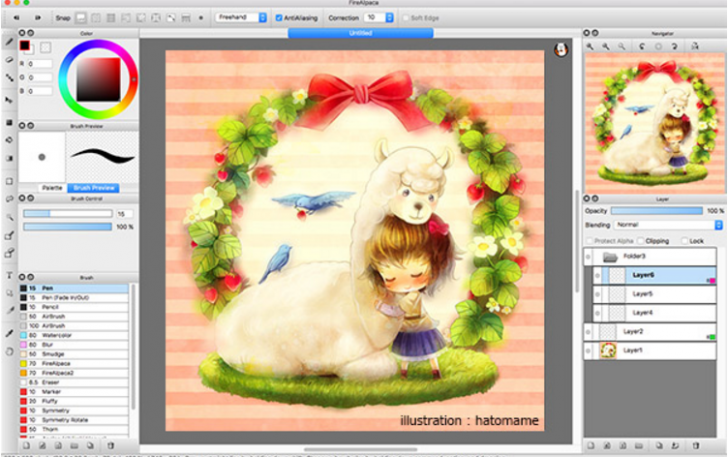Click the Redo arrow in the top toolbar
728x457 pixels.
[38, 18]
